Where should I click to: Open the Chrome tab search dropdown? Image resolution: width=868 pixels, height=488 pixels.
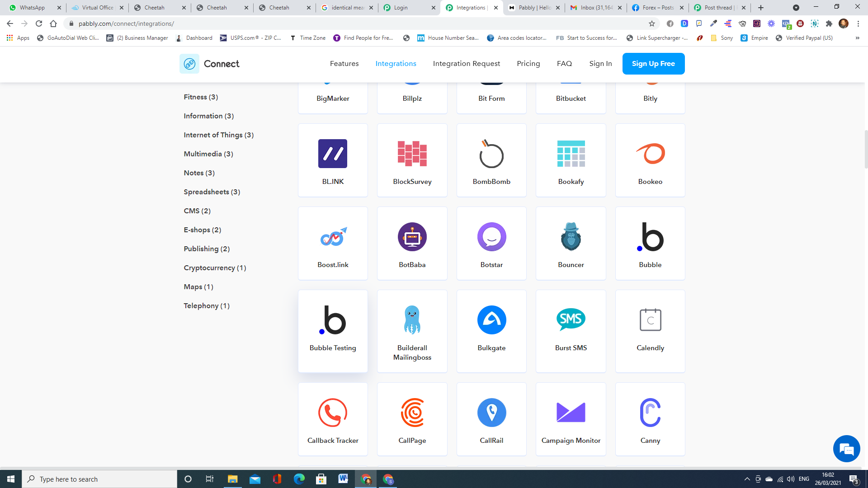(796, 8)
